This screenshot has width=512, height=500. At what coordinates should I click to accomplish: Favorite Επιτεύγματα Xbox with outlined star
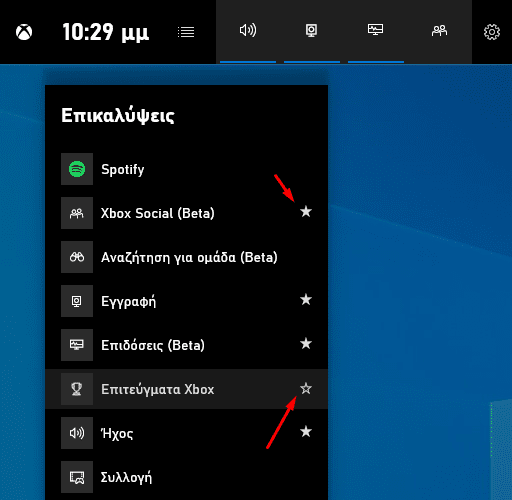tap(306, 388)
